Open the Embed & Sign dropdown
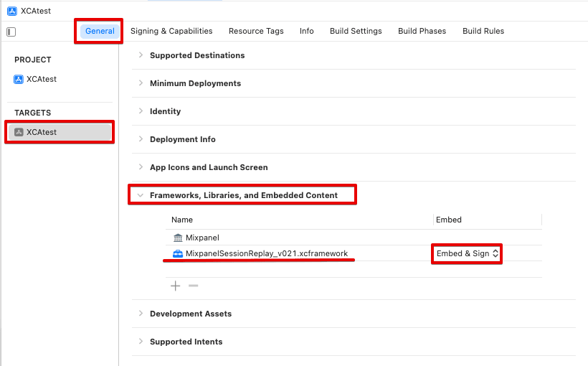Image resolution: width=588 pixels, height=366 pixels. pyautogui.click(x=467, y=254)
